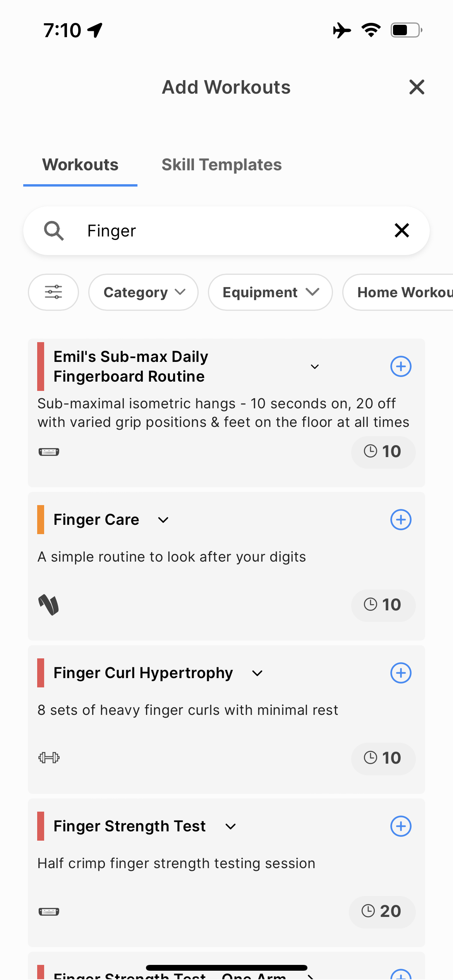
Task: Switch to the Skill Templates tab
Action: 221,165
